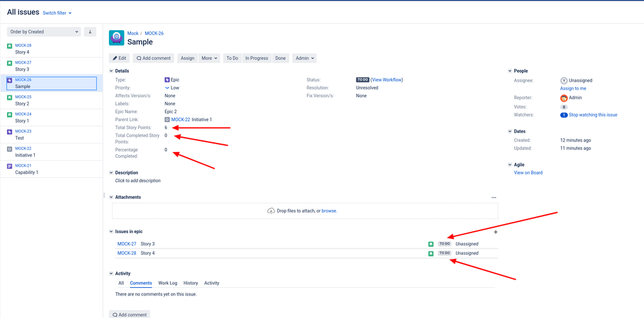The image size is (644, 318).
Task: Click the initiative icon next to Parent Link MOCK-22
Action: tap(167, 119)
